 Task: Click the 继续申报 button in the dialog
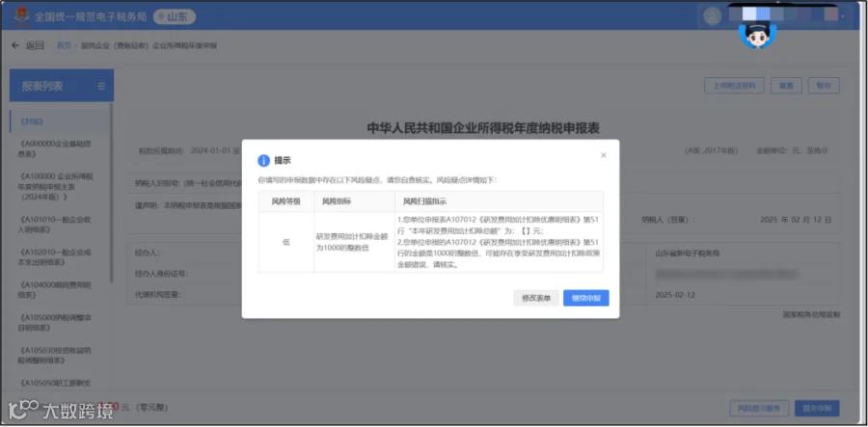click(586, 298)
